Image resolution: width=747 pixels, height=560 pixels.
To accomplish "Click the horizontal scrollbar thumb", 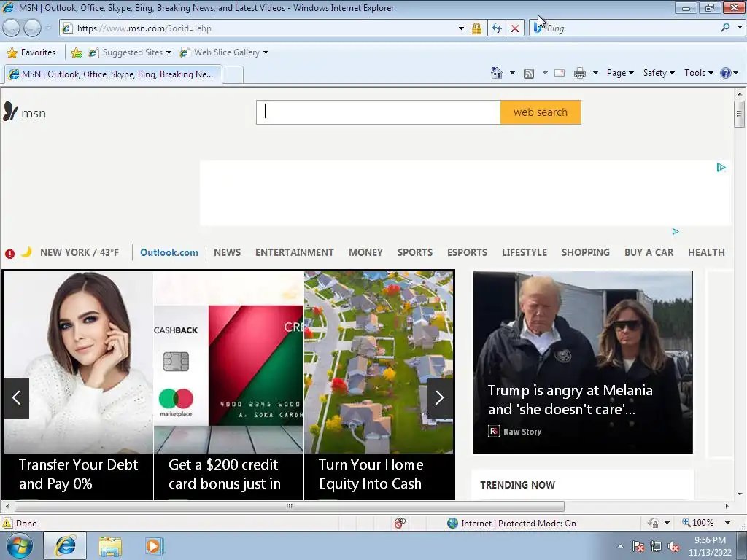I will [x=289, y=506].
